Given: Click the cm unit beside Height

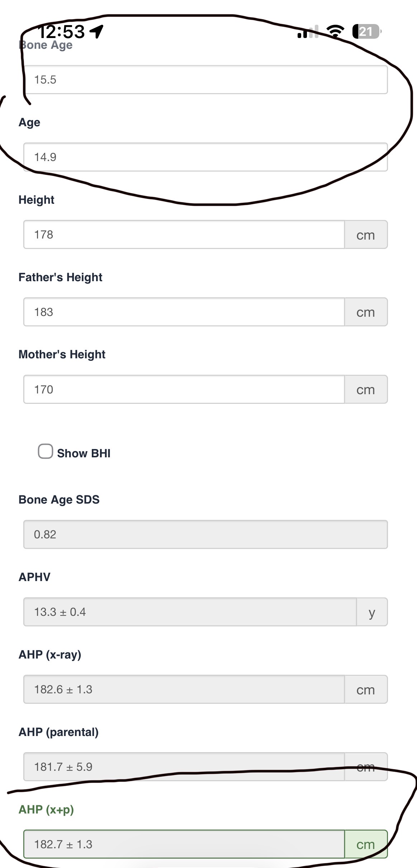Looking at the screenshot, I should (366, 235).
